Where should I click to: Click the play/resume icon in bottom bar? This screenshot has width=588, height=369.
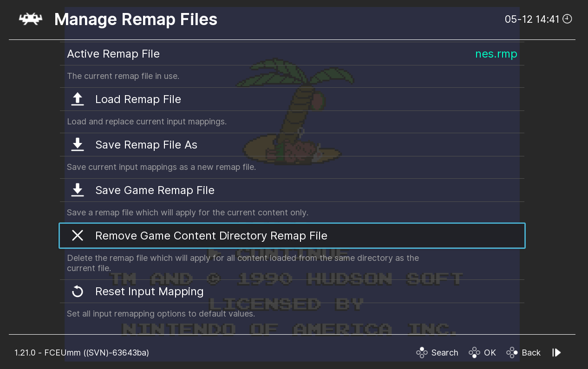556,353
